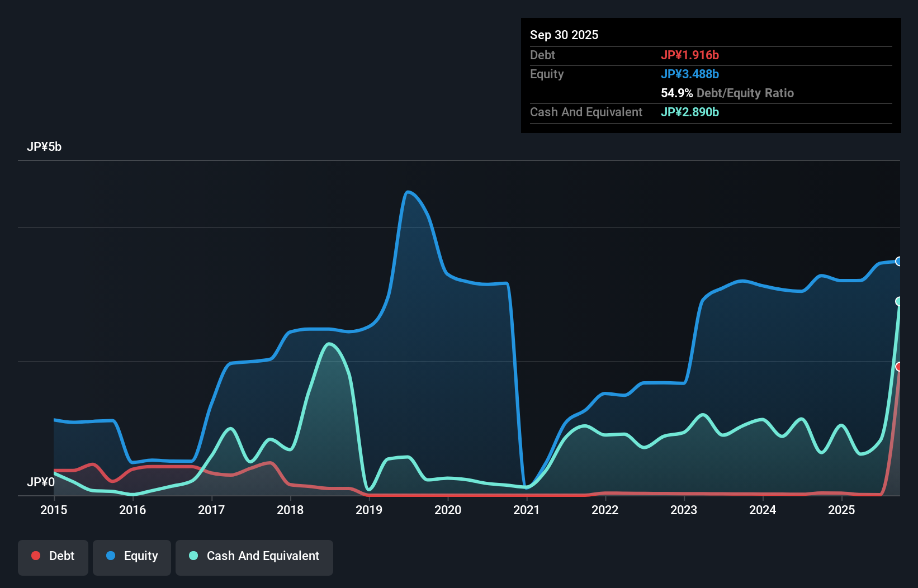Click the 2020 x-axis label
This screenshot has width=918, height=588.
pyautogui.click(x=448, y=510)
